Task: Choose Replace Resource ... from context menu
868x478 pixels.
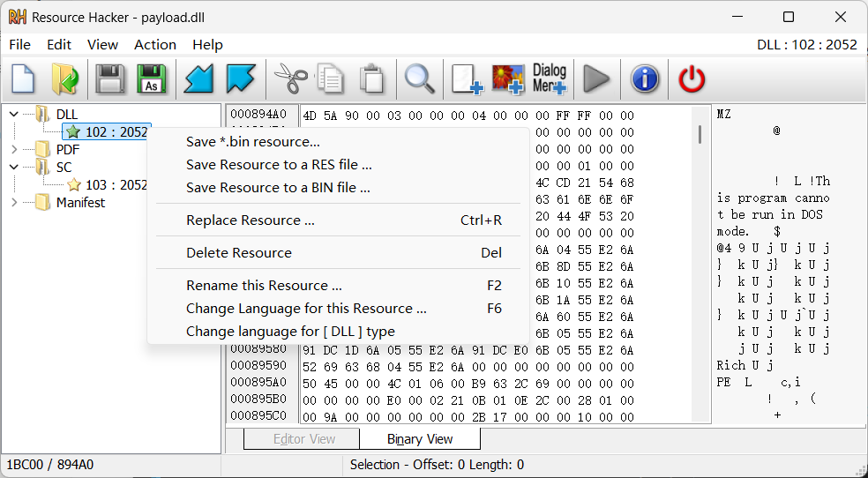Action: coord(338,220)
